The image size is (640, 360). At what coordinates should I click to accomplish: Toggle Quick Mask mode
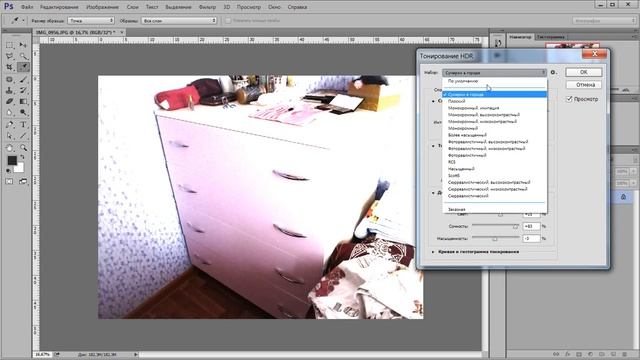click(9, 181)
